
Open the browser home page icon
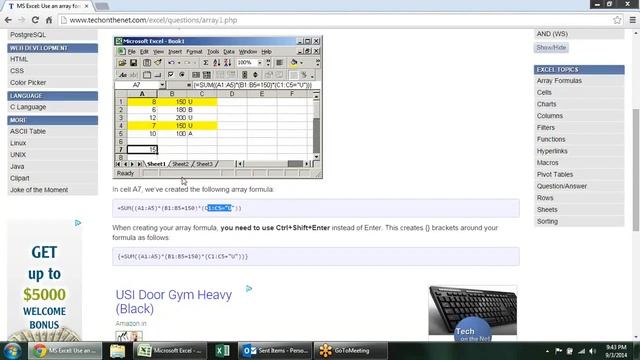coord(49,20)
